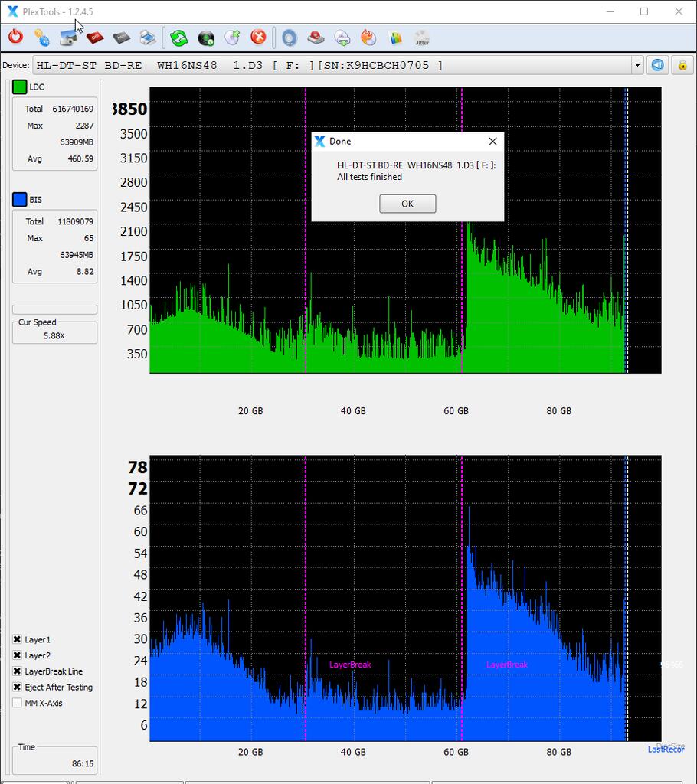Open the Jitter test icon
The width and height of the screenshot is (697, 784).
[x=422, y=38]
